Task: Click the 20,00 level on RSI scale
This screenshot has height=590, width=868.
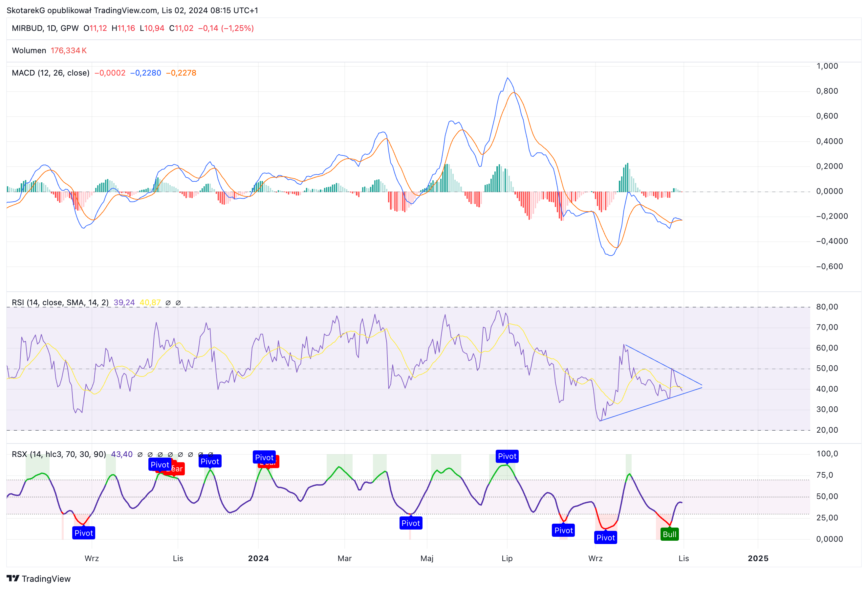Action: point(827,430)
